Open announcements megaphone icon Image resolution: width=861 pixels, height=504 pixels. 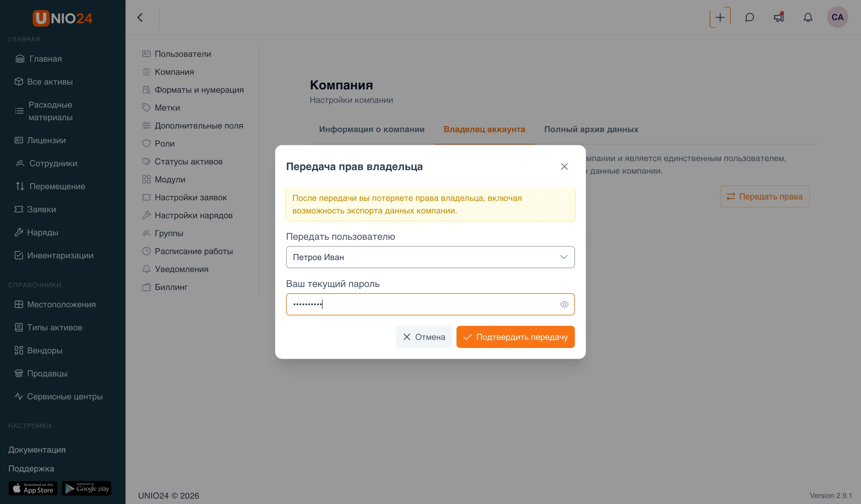tap(779, 17)
